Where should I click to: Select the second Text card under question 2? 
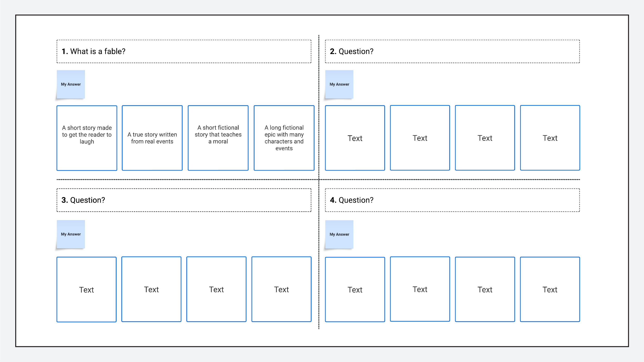(x=420, y=138)
